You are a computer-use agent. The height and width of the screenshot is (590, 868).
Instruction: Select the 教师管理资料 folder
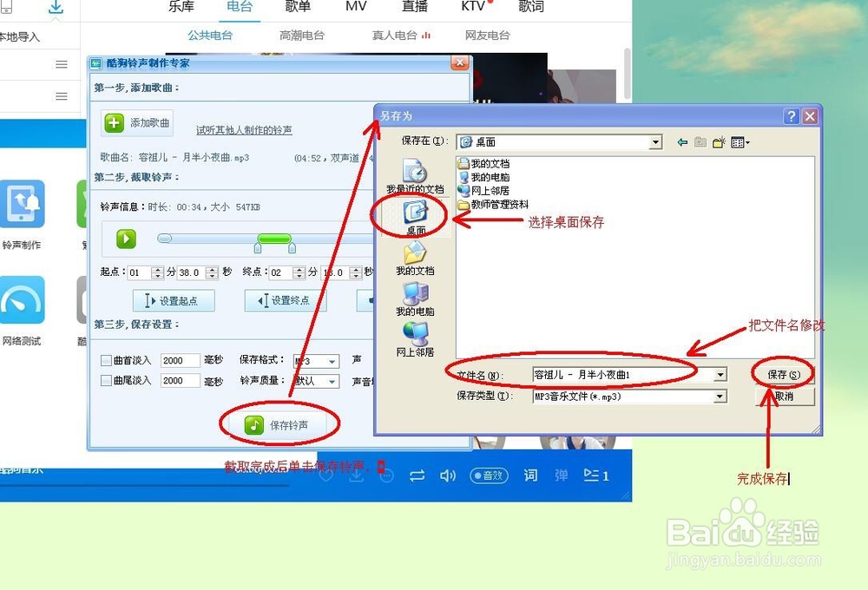tap(493, 204)
